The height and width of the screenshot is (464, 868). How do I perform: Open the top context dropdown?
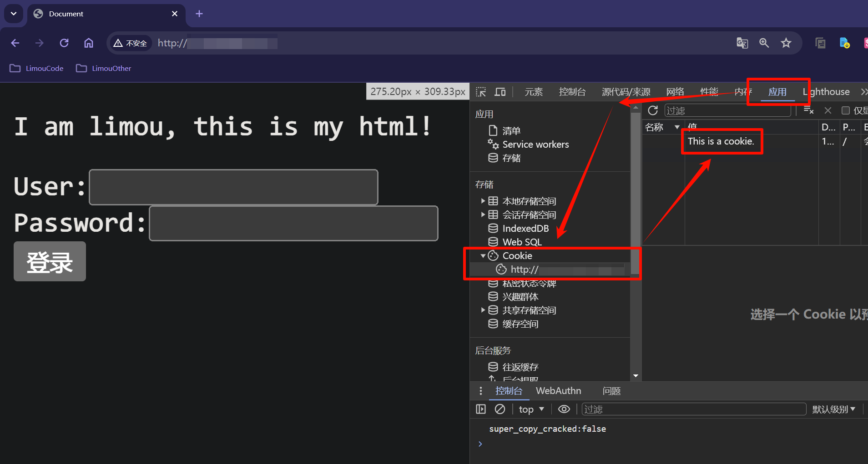point(531,409)
